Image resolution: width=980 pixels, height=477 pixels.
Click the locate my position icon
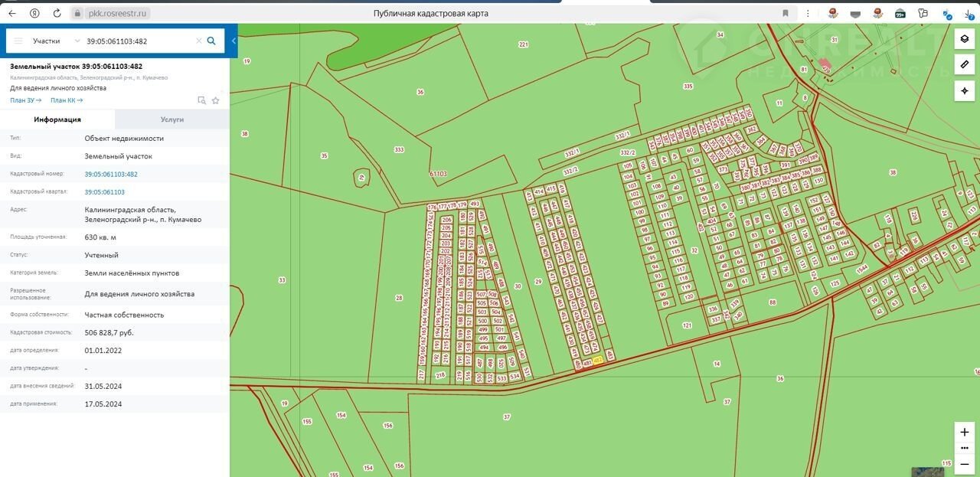coord(965,91)
